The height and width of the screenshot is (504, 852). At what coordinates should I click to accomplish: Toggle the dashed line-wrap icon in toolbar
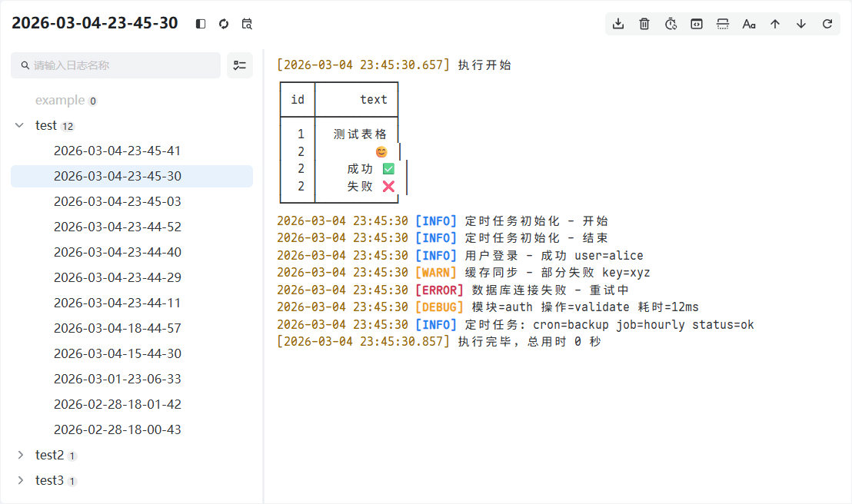(723, 24)
